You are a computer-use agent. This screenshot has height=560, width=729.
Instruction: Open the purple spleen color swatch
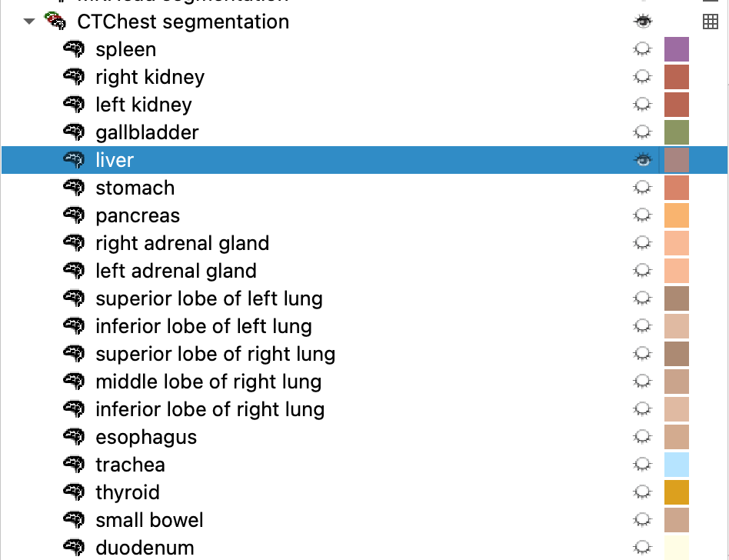(x=677, y=49)
